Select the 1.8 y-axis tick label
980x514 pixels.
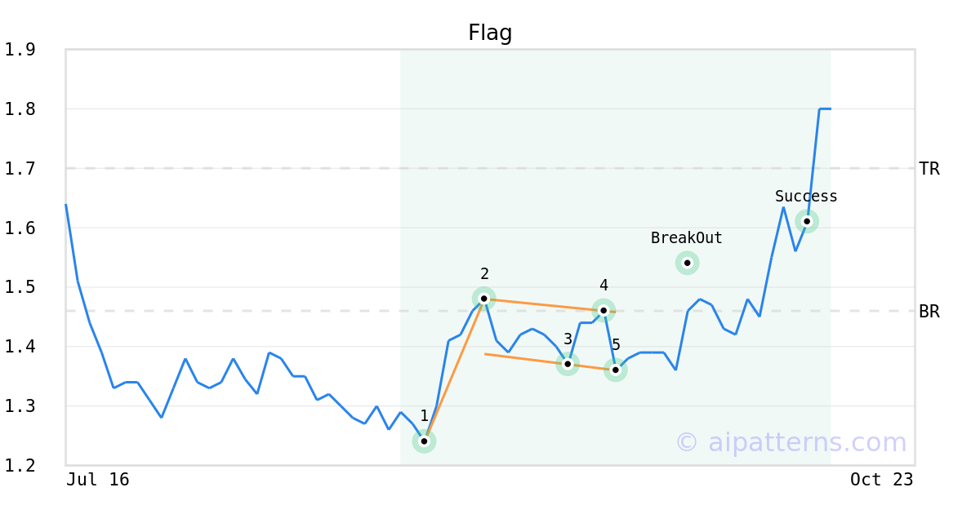coord(20,109)
